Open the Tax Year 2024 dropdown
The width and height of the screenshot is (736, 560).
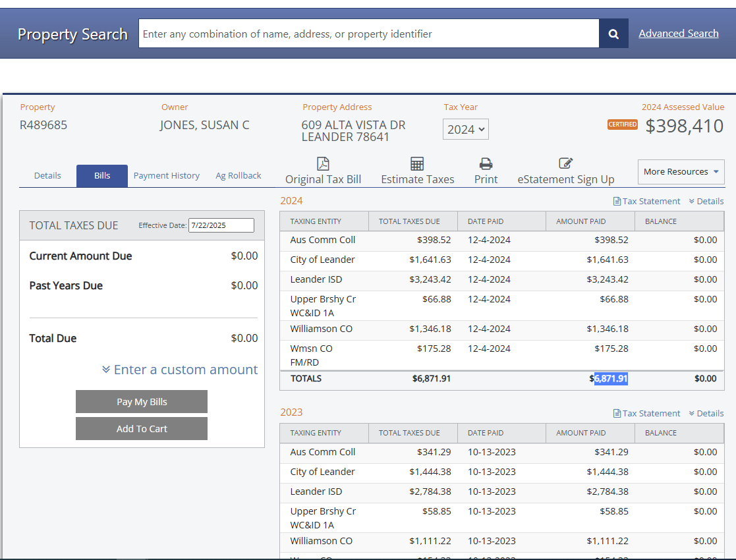coord(465,130)
